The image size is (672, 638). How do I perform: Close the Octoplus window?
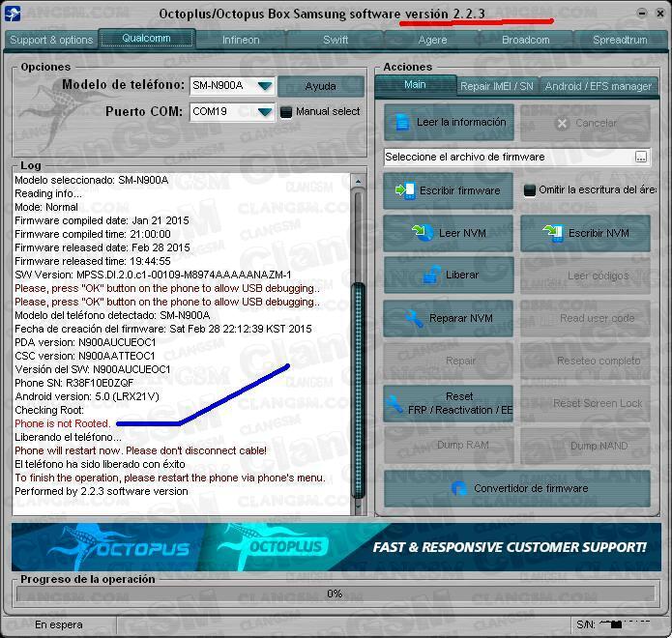pyautogui.click(x=660, y=14)
